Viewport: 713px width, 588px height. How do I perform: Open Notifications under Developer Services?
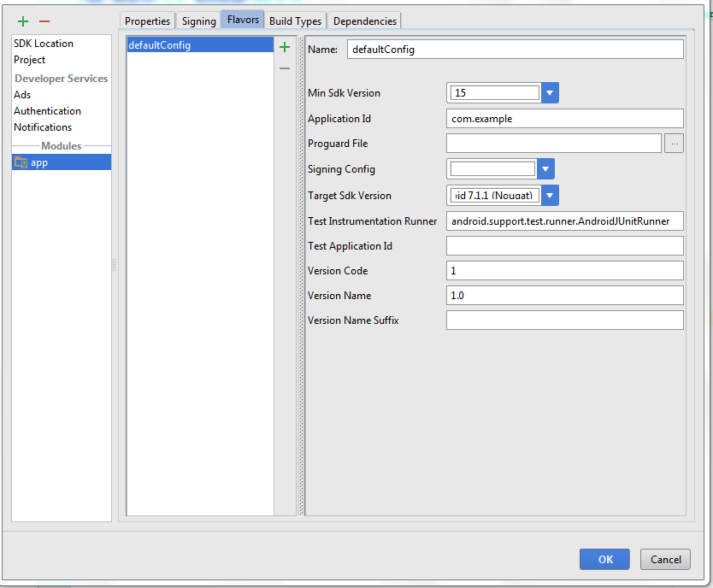click(43, 127)
